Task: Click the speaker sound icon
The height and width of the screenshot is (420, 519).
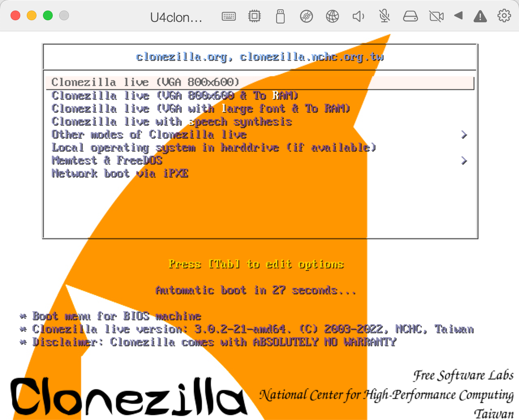Action: [358, 16]
